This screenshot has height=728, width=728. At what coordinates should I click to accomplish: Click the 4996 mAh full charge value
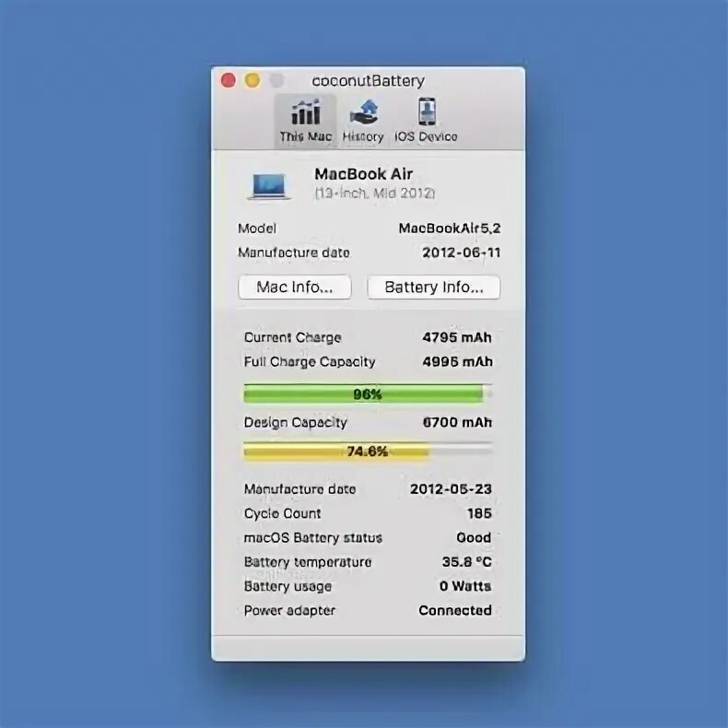(457, 361)
